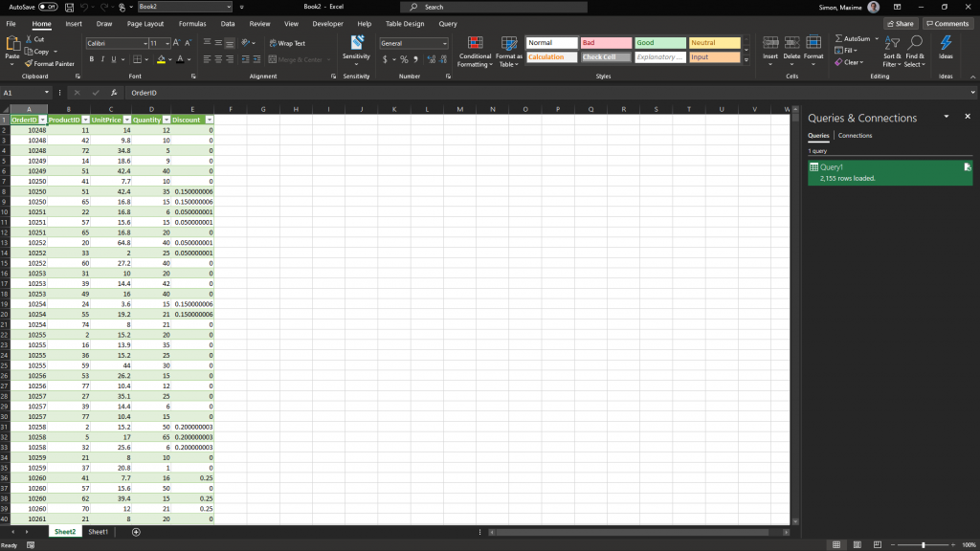Apply comma style number format

coord(415,60)
